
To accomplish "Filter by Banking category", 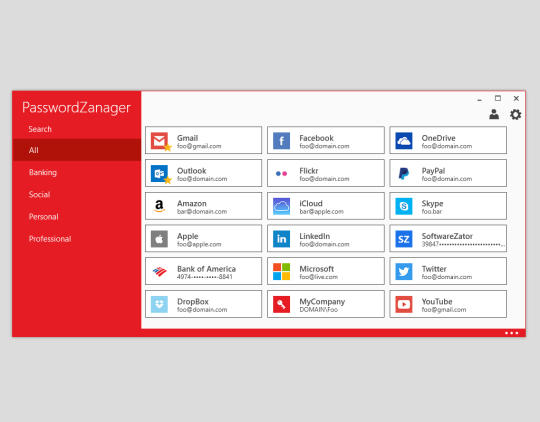I will 43,172.
